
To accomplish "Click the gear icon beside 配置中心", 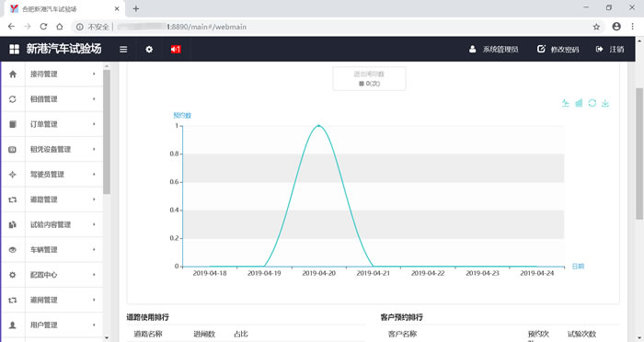I will click(13, 275).
